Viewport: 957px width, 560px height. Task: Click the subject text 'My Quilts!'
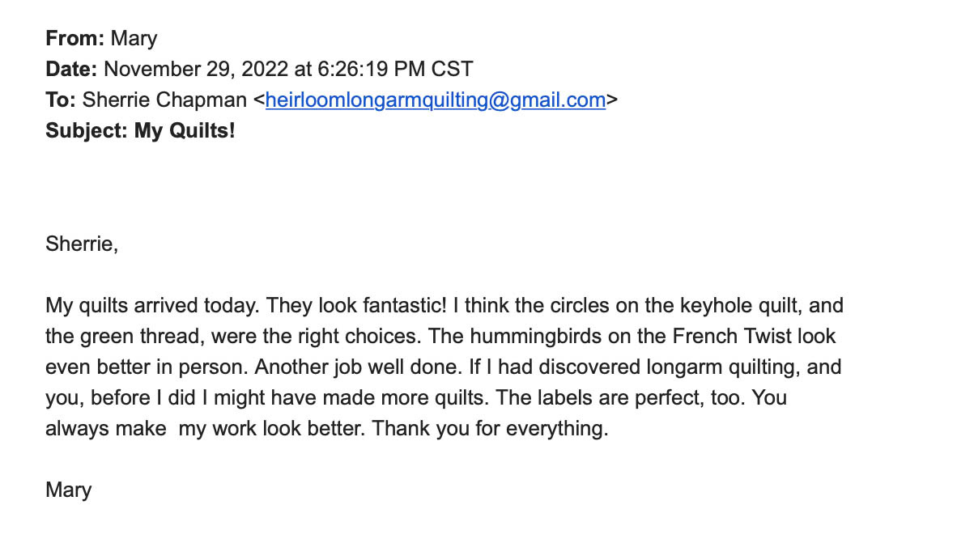tap(185, 130)
